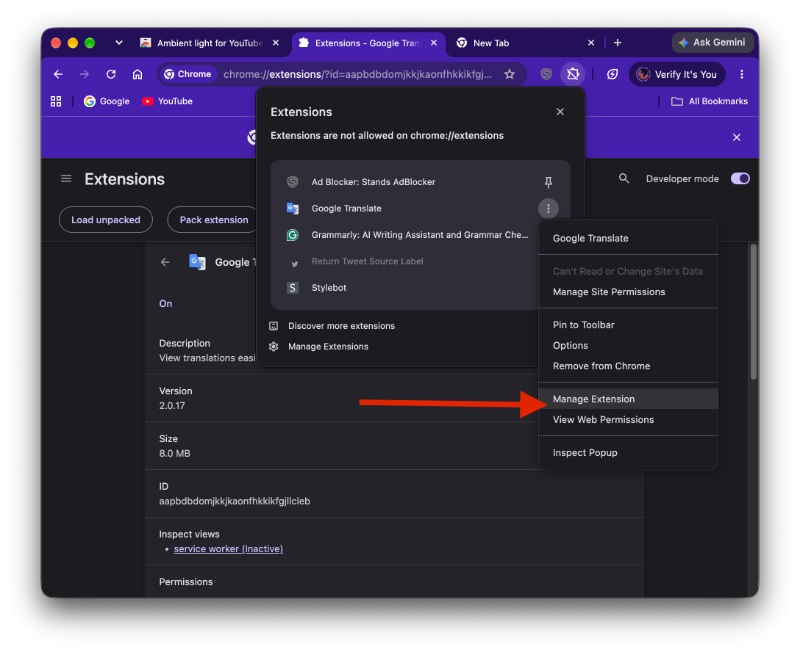This screenshot has width=800, height=652.
Task: Reload the page with the refresh icon
Action: tap(111, 74)
